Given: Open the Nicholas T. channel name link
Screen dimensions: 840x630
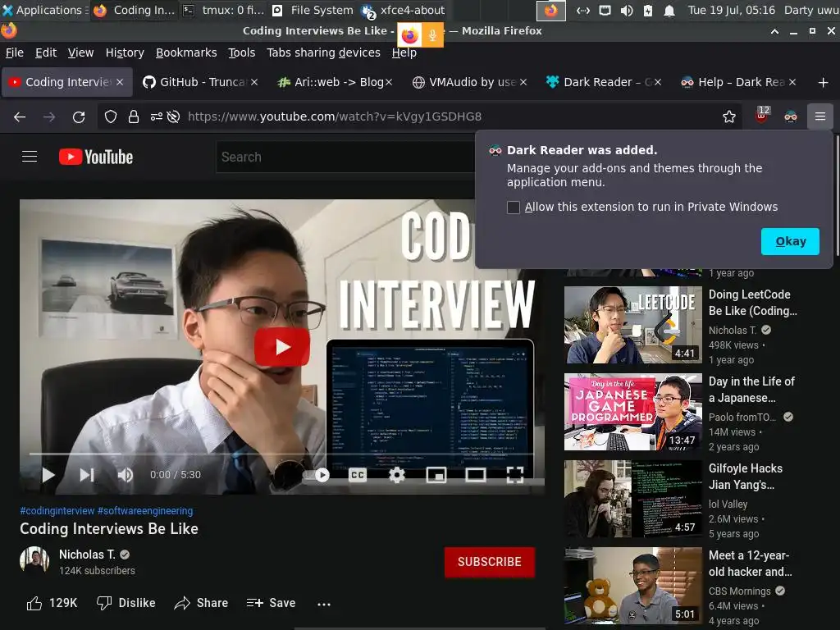Looking at the screenshot, I should coord(87,555).
